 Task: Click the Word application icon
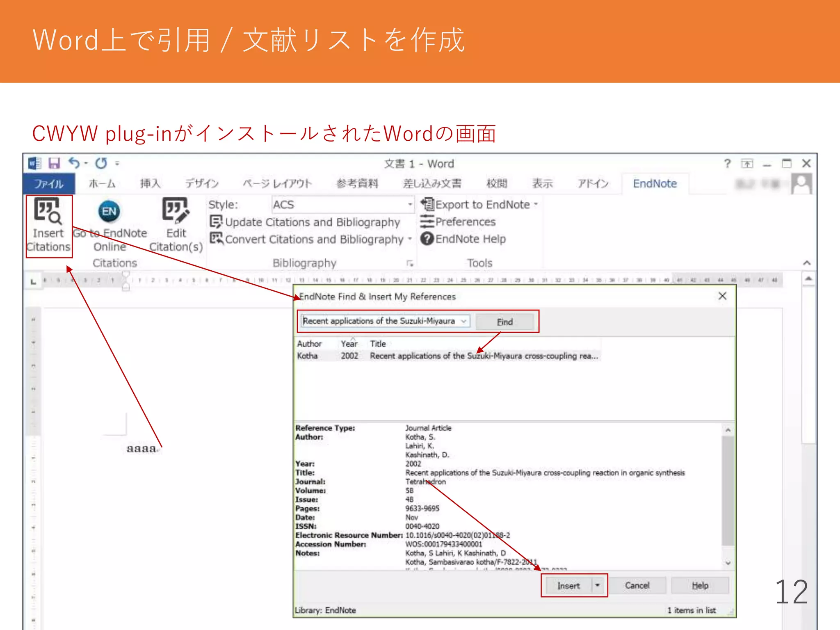(34, 164)
